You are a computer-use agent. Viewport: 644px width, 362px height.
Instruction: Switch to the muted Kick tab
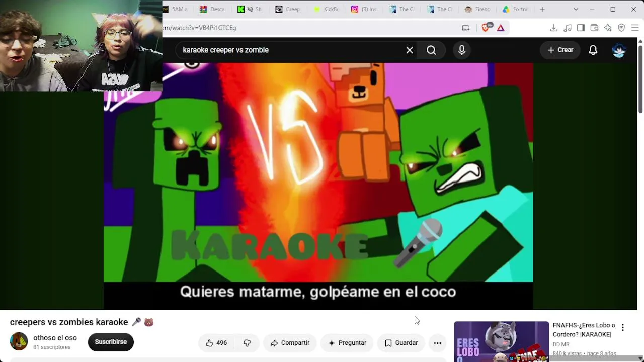[250, 9]
